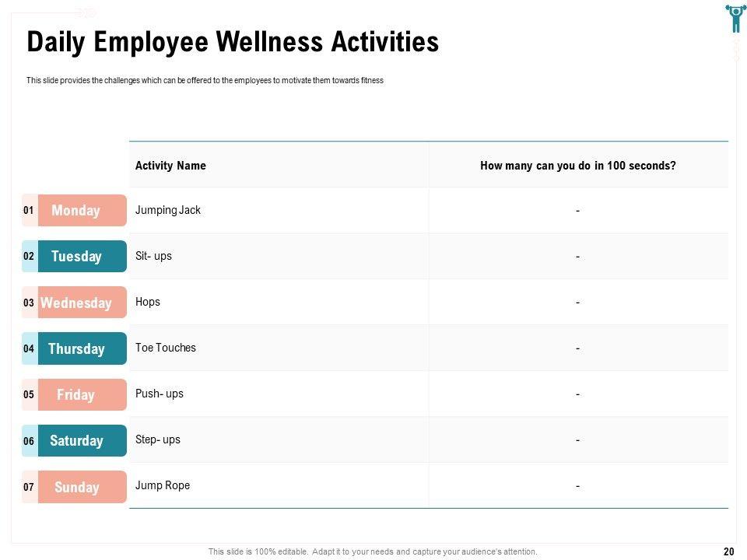Click the Jumping Jack activity cell

point(168,210)
